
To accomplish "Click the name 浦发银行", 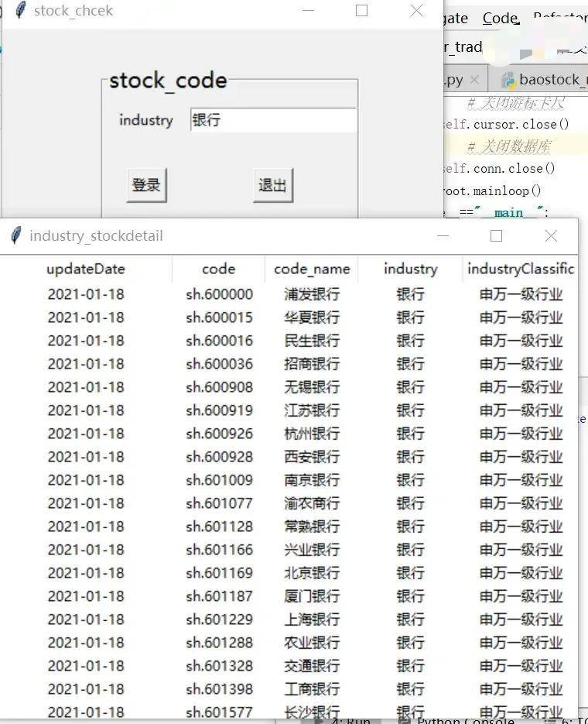I will pyautogui.click(x=313, y=294).
